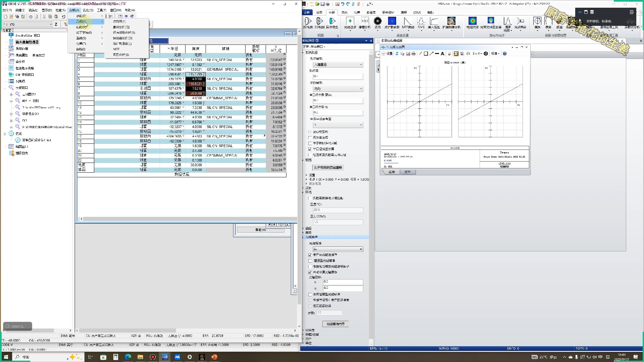Select MTF in the CODE V submenu

116,49
